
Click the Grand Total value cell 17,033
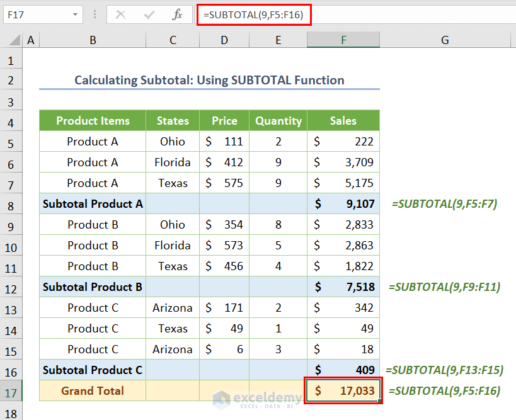pos(343,391)
